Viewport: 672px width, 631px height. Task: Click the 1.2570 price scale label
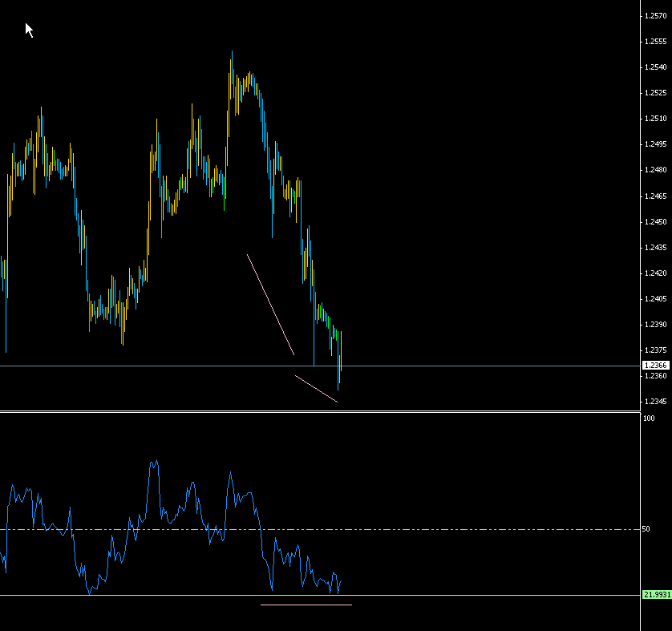(656, 16)
